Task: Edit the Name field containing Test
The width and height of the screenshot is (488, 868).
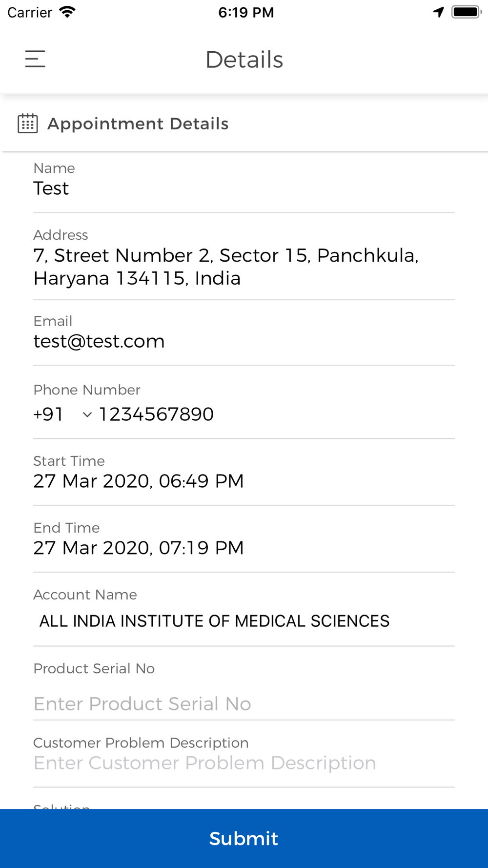Action: click(x=244, y=188)
